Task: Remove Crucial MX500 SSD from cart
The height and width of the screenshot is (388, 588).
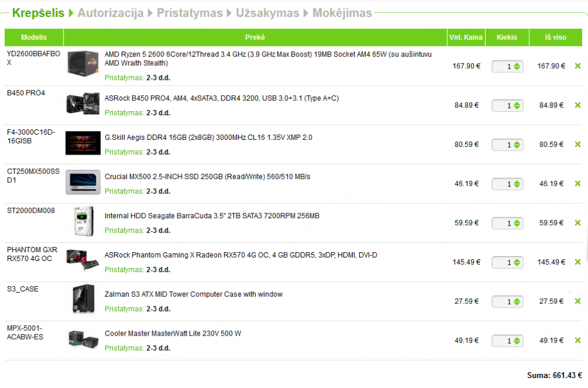Action: click(577, 183)
